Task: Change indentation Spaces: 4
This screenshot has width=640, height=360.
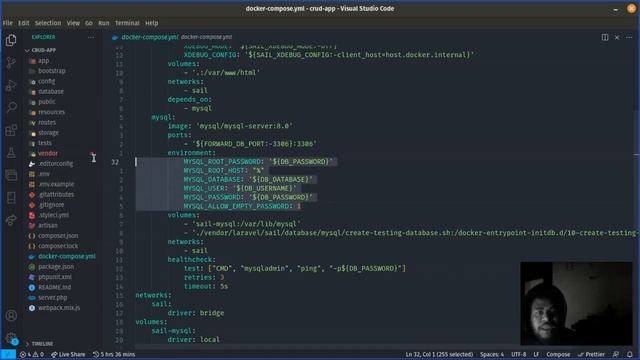Action: tap(492, 354)
